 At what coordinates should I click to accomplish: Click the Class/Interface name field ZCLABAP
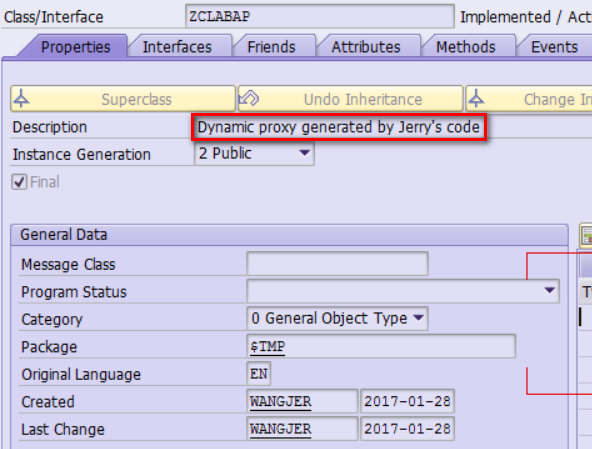320,16
